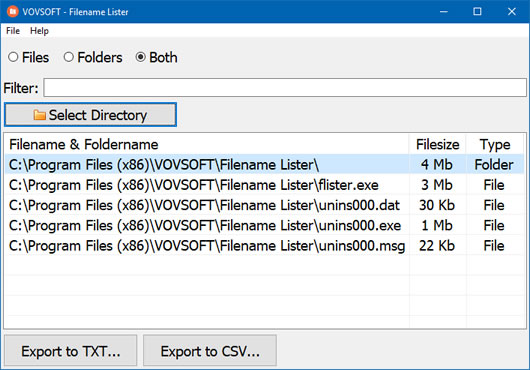Close the Filename Lister window
This screenshot has height=370, width=530.
point(511,11)
